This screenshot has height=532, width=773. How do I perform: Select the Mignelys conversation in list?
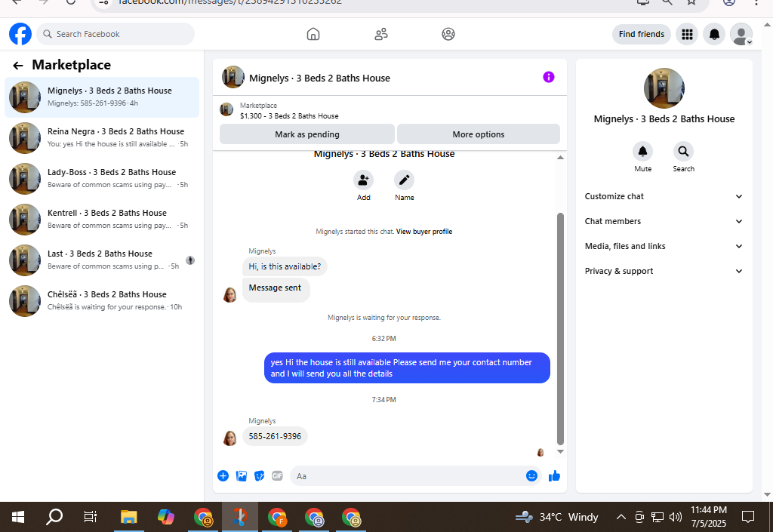(x=102, y=97)
